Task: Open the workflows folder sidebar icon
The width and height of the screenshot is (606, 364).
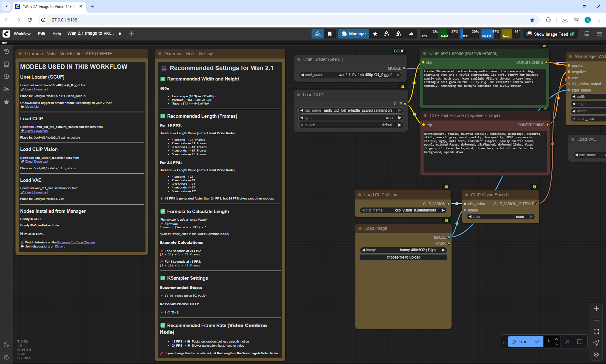Action: point(6,89)
